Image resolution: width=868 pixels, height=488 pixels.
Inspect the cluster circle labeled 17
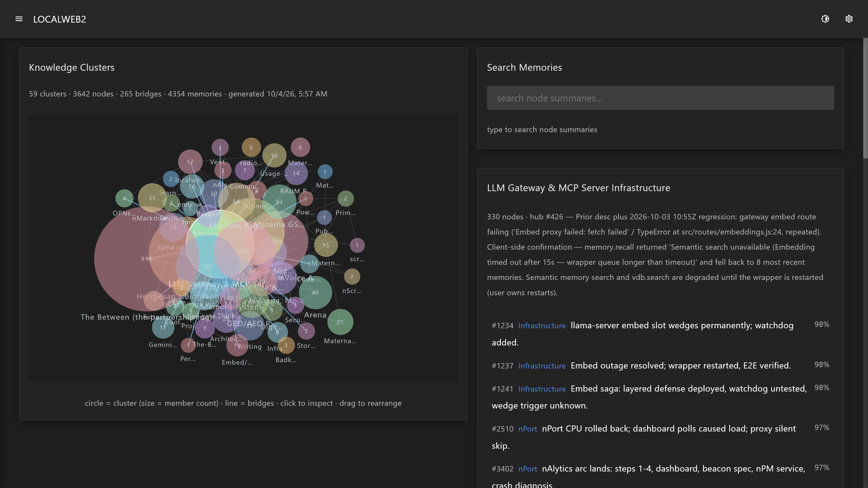(190, 162)
